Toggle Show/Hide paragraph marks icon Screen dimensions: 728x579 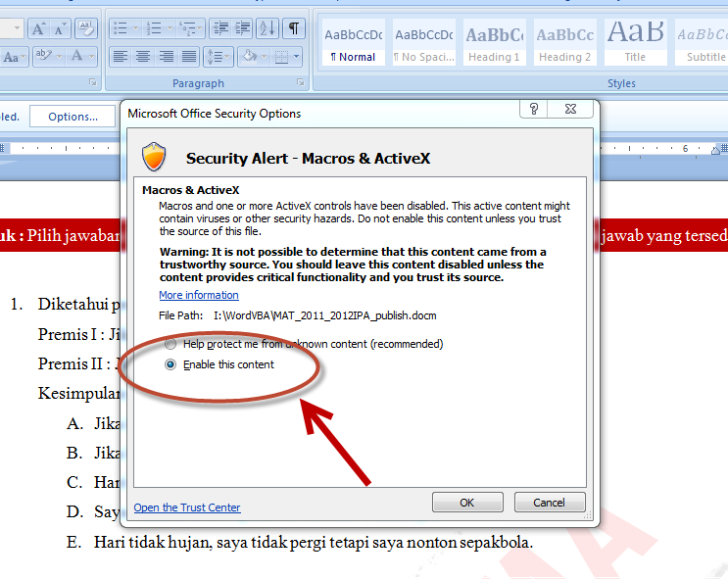[x=293, y=28]
